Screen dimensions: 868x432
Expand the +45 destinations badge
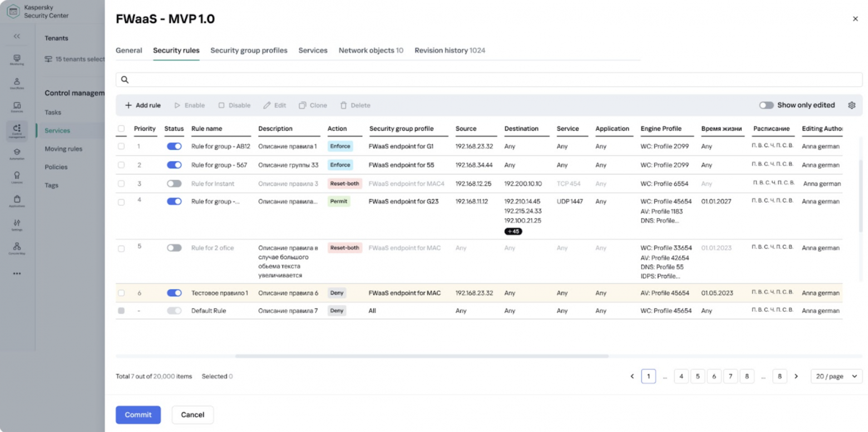pos(513,231)
